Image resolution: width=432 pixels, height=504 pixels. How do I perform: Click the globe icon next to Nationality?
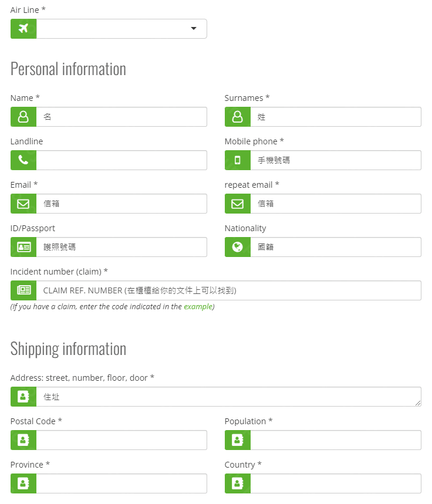pyautogui.click(x=237, y=247)
